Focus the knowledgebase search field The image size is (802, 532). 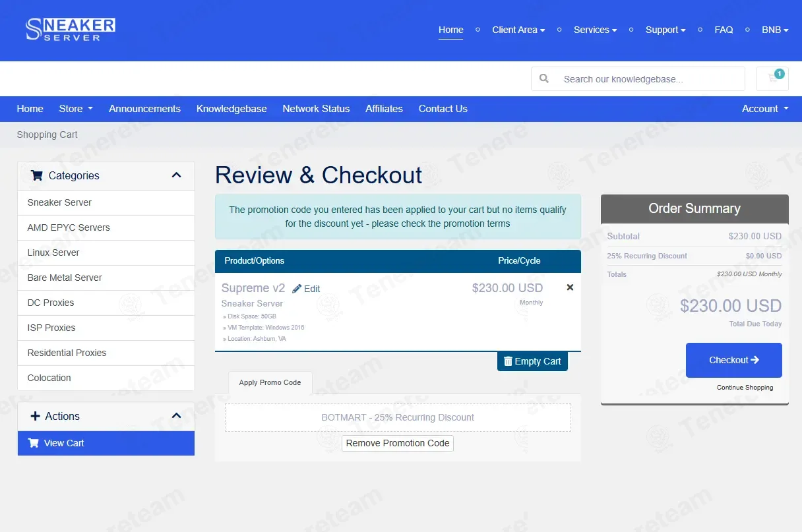650,79
